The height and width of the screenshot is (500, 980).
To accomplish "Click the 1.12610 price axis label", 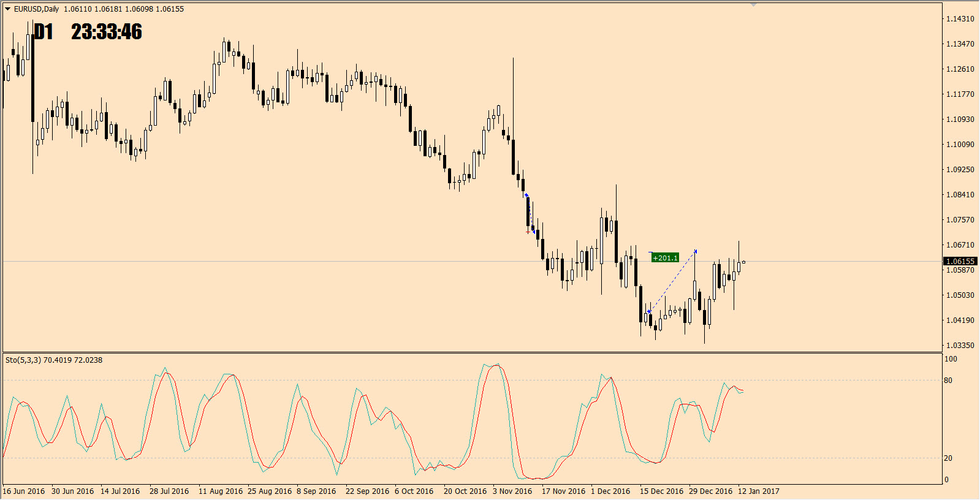I will pos(960,69).
